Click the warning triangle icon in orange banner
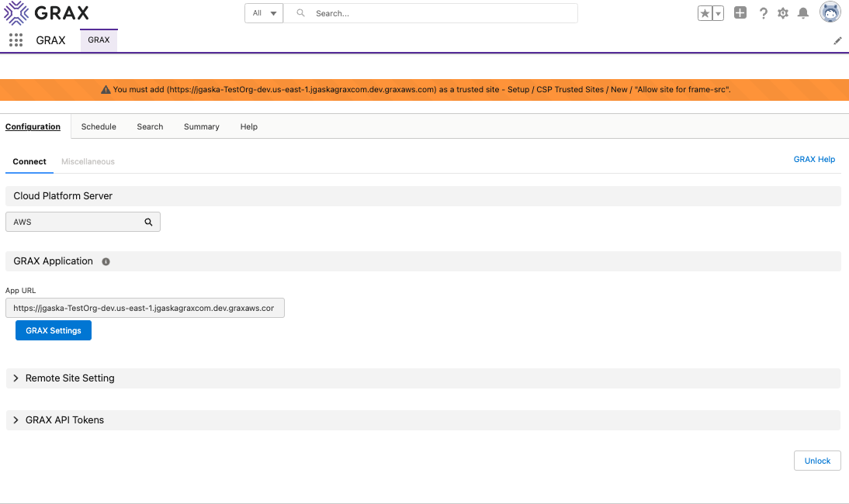The width and height of the screenshot is (849, 504). point(106,90)
